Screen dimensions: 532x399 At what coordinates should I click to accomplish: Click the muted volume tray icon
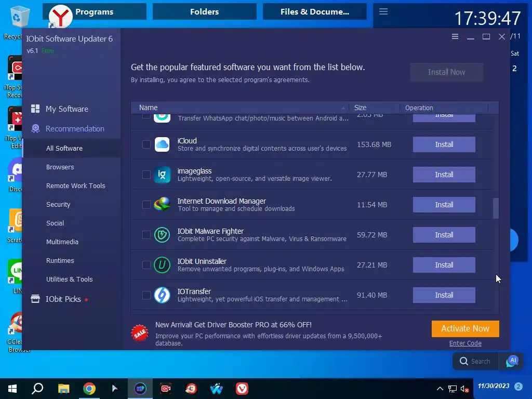click(x=464, y=389)
